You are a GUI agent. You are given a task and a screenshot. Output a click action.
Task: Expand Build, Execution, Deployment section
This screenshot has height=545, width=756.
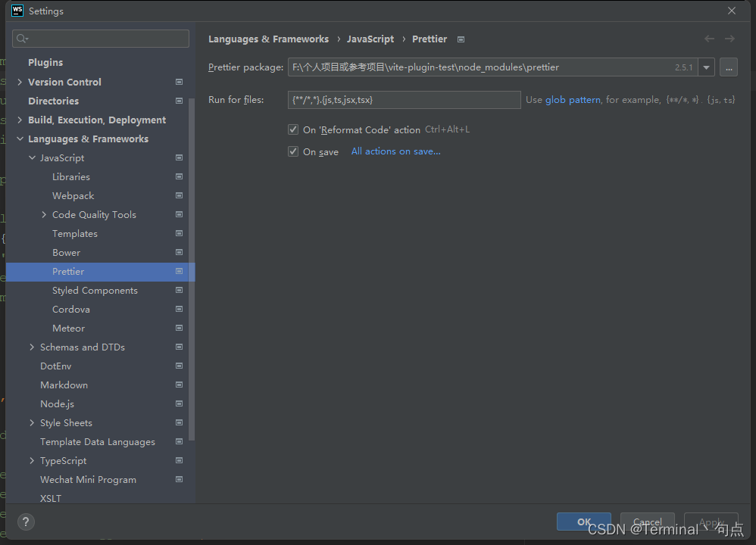(x=20, y=120)
